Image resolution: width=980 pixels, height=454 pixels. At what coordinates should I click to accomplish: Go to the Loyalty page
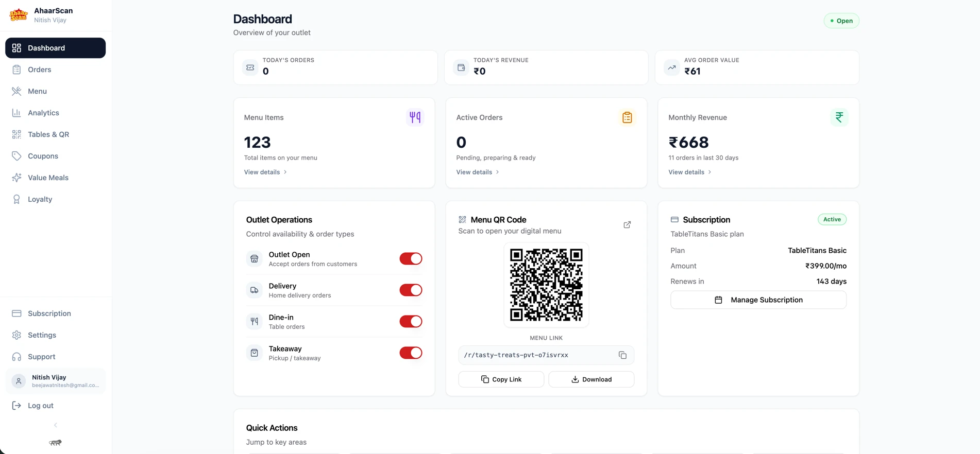[x=56, y=199]
